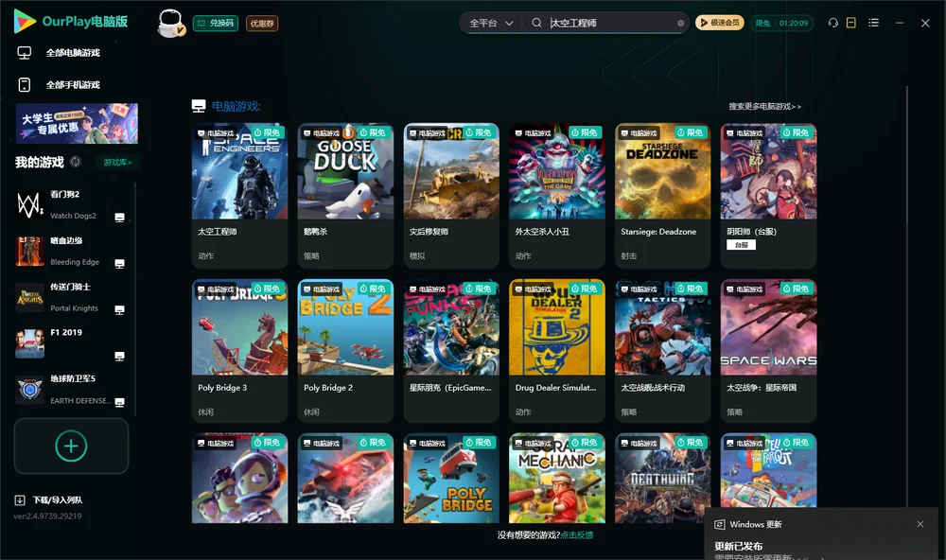Open the 大学生专属优惠 promo banner
Image resolution: width=946 pixels, height=560 pixels.
[77, 124]
